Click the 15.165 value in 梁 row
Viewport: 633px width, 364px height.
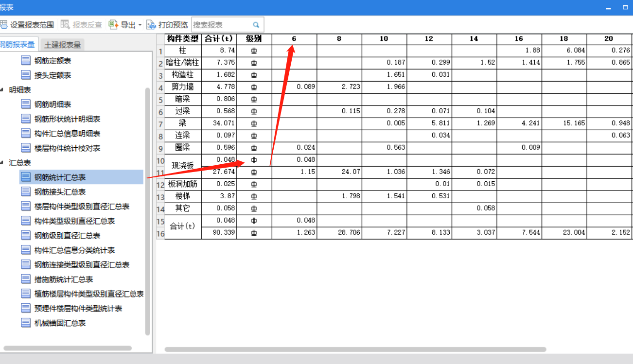pyautogui.click(x=564, y=123)
